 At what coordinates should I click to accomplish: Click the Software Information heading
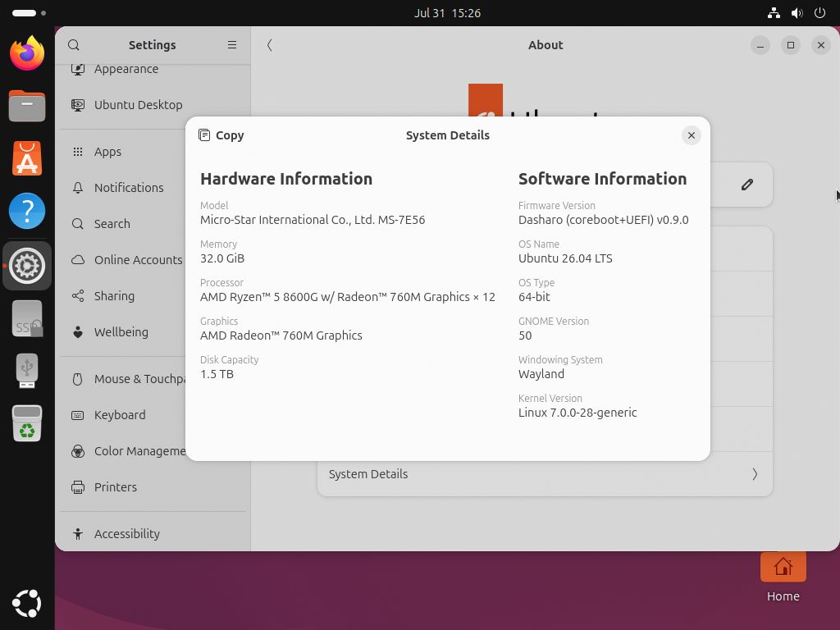tap(602, 178)
